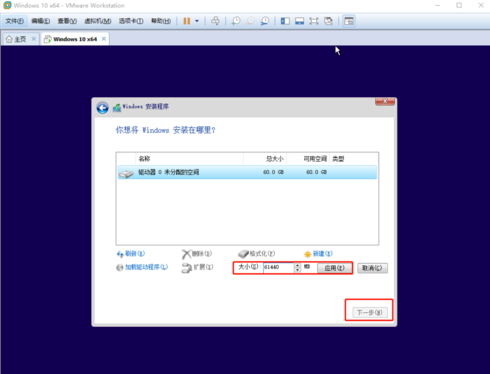Image resolution: width=490 pixels, height=374 pixels.
Task: Click the 格式化 option
Action: click(257, 254)
